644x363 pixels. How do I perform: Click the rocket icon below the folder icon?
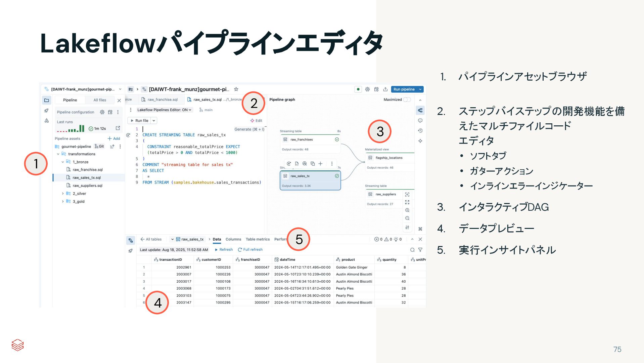tap(47, 111)
